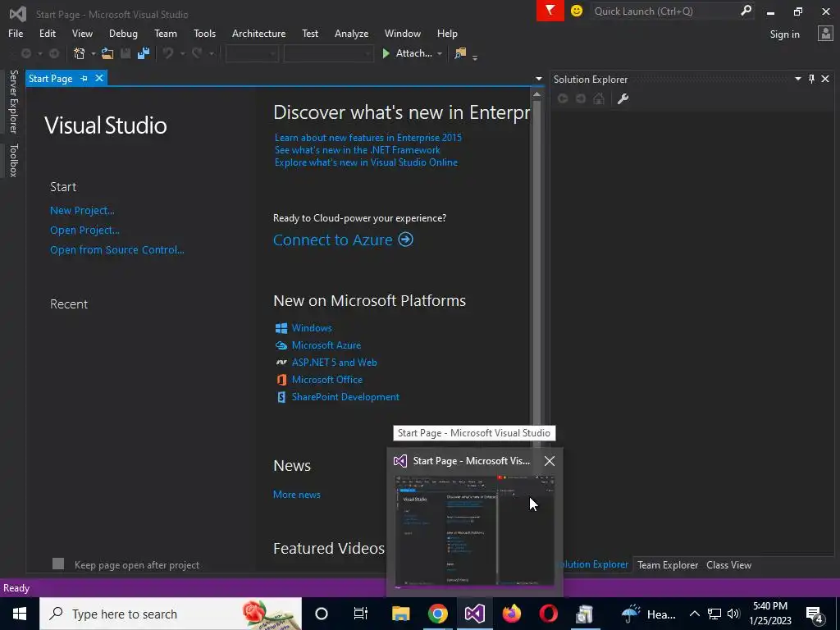Expand the New Project dropdown arrow

coord(94,53)
